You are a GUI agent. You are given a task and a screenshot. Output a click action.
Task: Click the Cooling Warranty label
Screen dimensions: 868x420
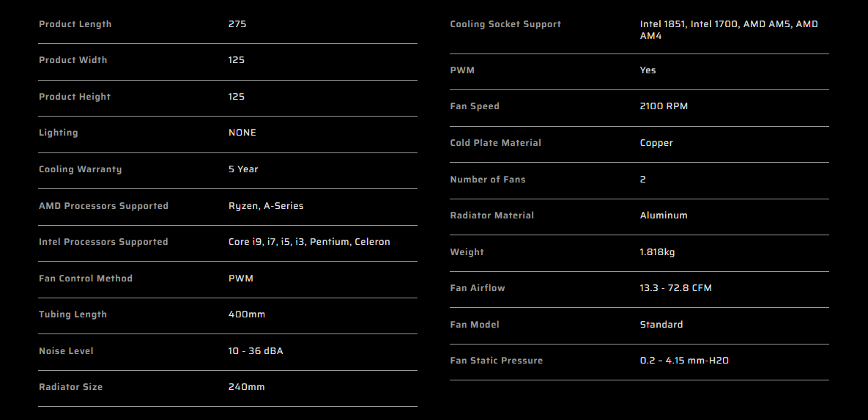[81, 169]
